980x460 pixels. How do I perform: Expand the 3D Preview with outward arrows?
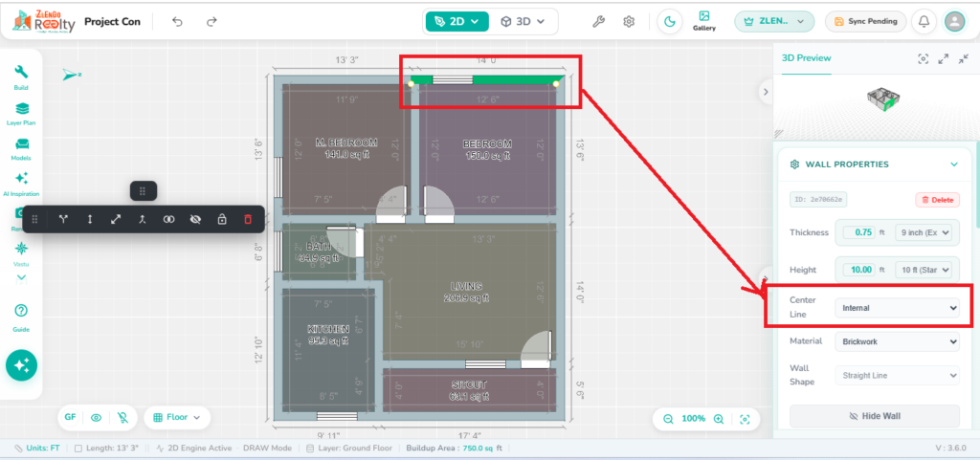(x=944, y=58)
